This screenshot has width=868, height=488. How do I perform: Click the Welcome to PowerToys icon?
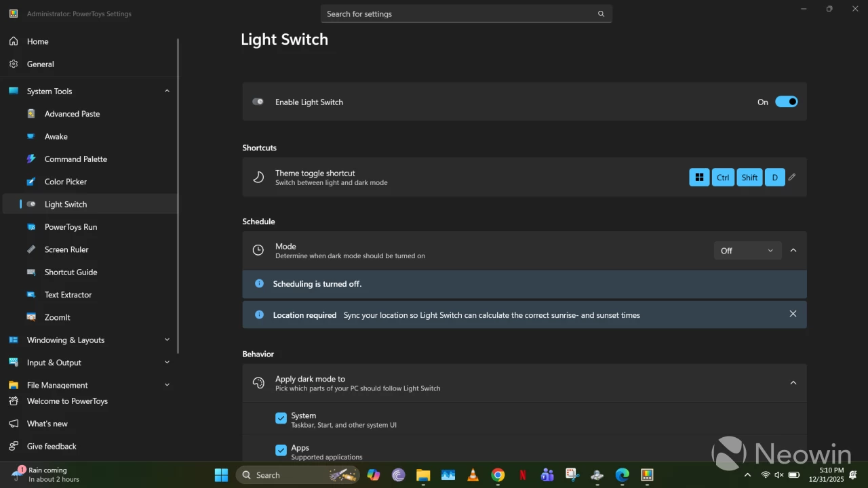click(14, 401)
